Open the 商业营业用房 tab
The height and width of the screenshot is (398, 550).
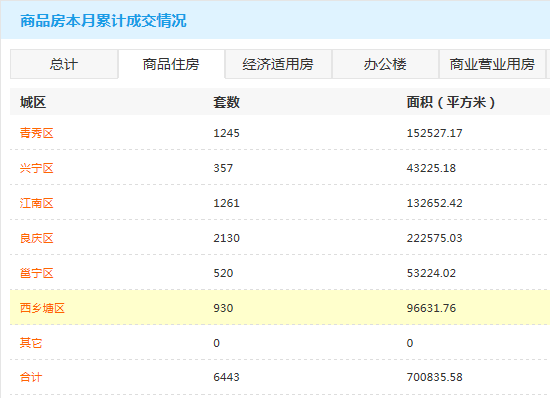[x=492, y=64]
